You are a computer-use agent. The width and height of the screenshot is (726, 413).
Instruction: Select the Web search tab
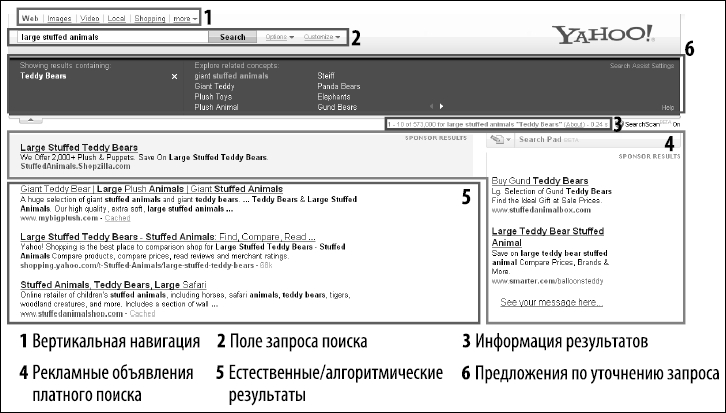click(30, 19)
